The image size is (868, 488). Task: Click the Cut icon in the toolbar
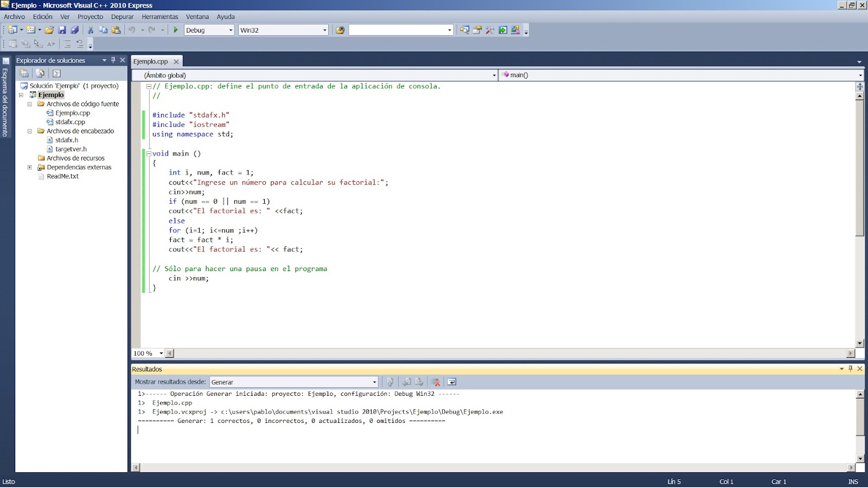coord(90,30)
